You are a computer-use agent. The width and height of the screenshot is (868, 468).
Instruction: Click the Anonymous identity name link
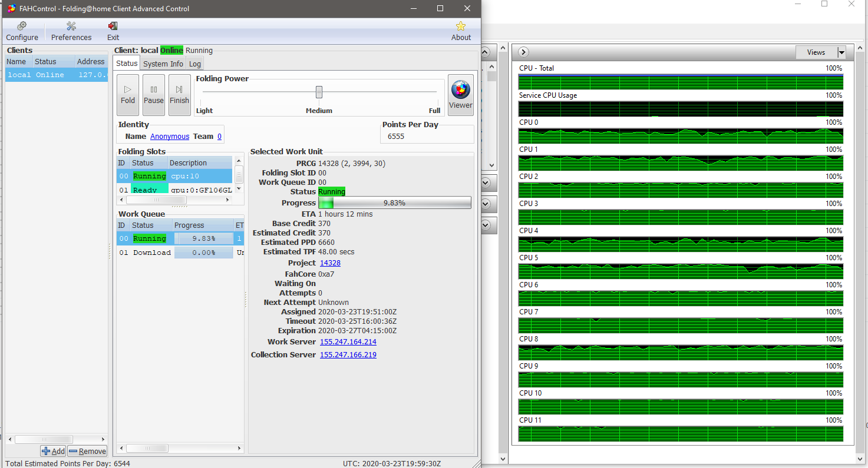tap(170, 136)
